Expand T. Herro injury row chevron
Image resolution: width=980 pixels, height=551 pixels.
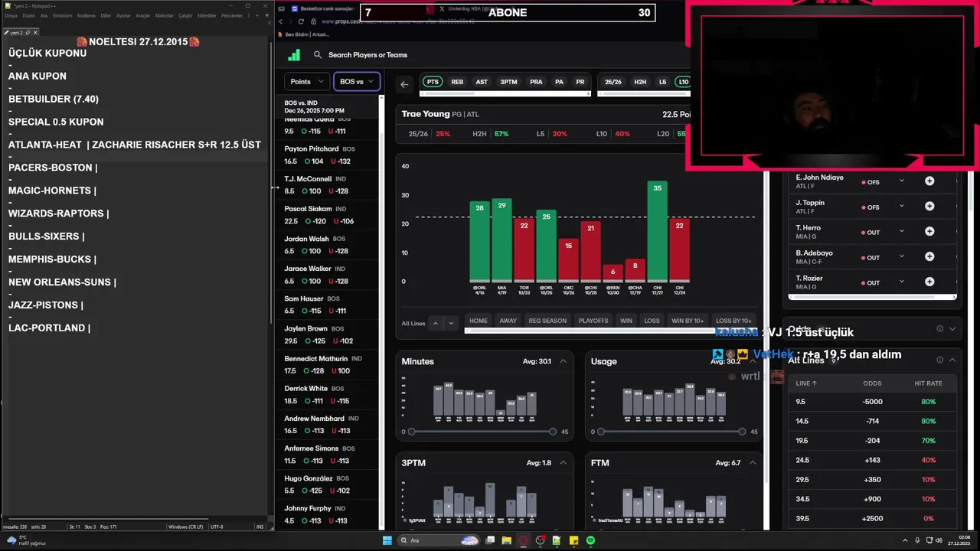click(x=902, y=231)
